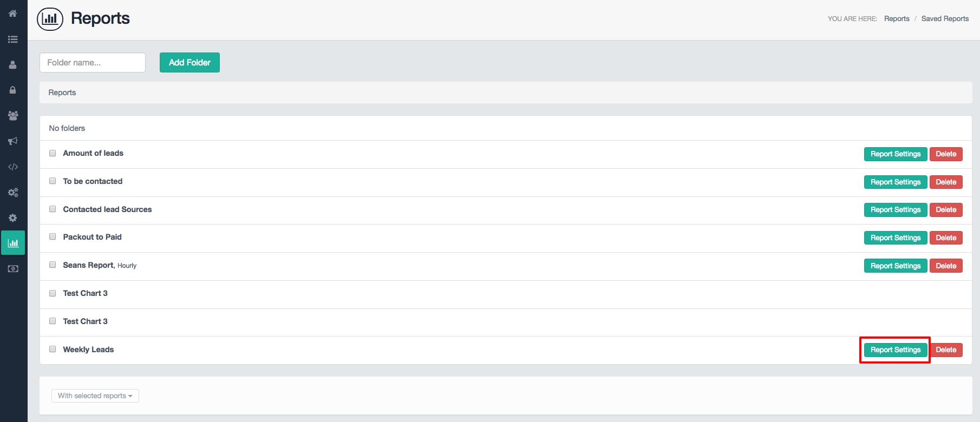The image size is (980, 422).
Task: Open the With selected reports dropdown
Action: tap(95, 395)
